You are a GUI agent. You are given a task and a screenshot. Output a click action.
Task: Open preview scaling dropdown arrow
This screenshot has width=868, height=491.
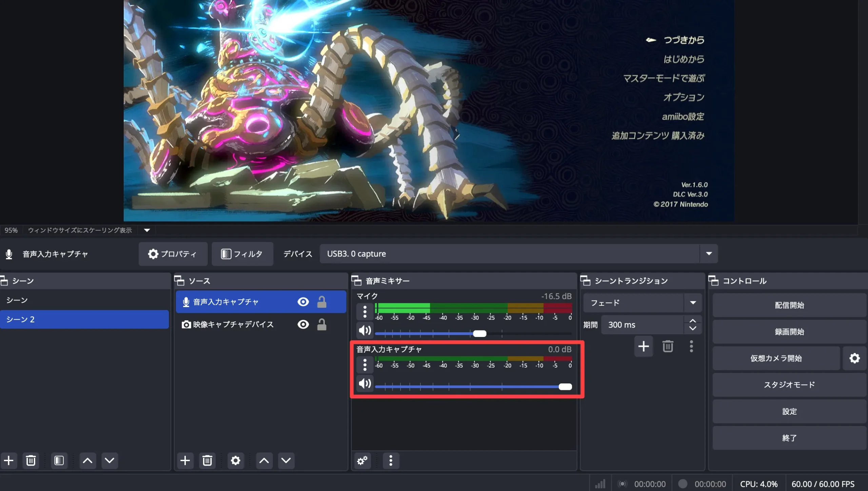[x=147, y=230]
